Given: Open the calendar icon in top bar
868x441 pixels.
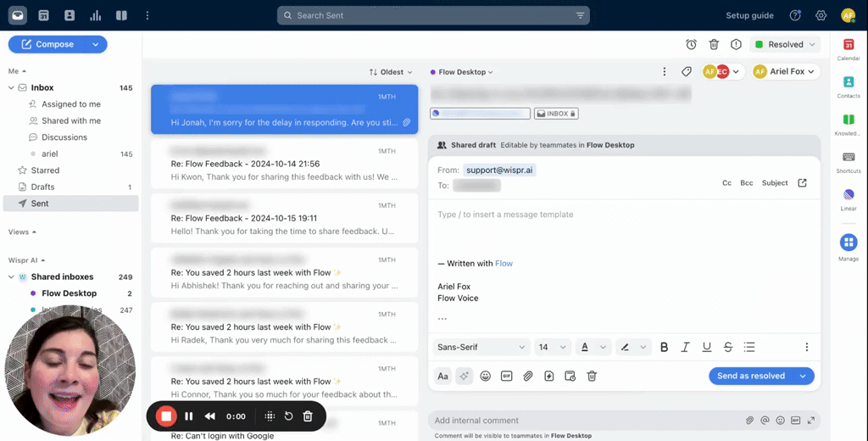Looking at the screenshot, I should 44,15.
